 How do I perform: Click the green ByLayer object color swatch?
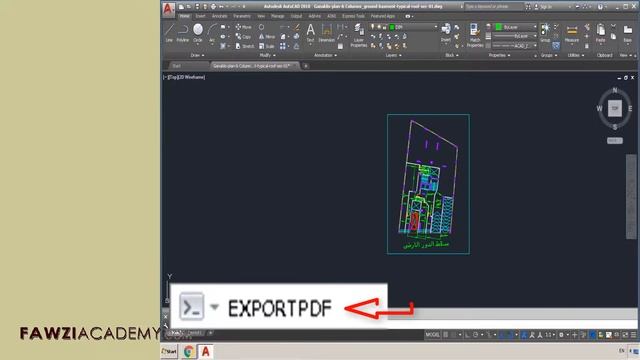tap(499, 27)
